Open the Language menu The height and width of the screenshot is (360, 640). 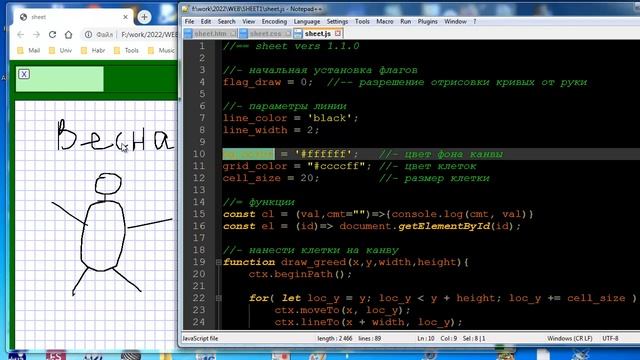[x=307, y=21]
